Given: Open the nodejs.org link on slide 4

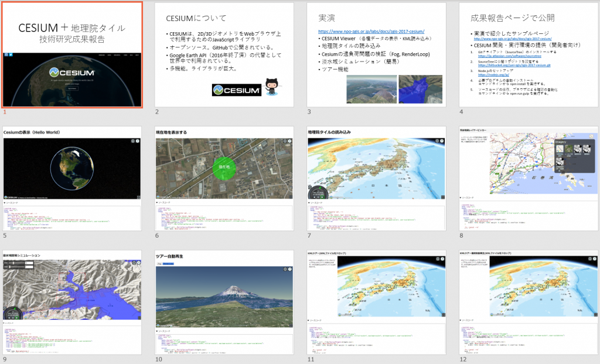Looking at the screenshot, I should [492, 75].
